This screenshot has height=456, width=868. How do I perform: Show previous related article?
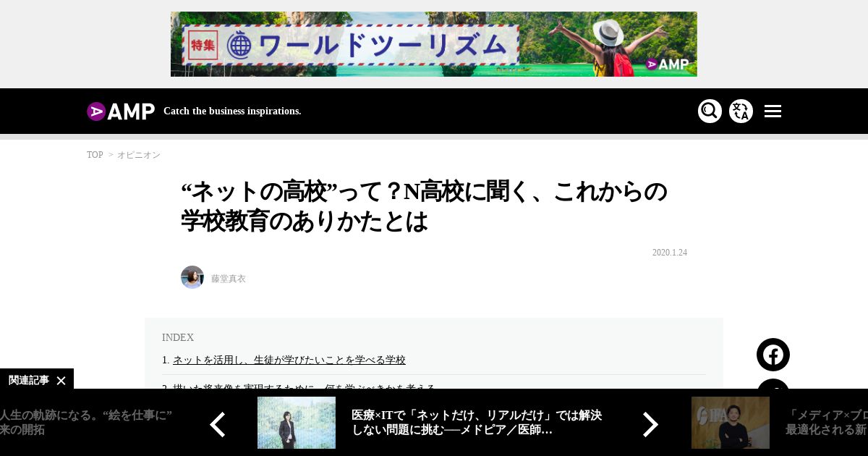pos(218,425)
